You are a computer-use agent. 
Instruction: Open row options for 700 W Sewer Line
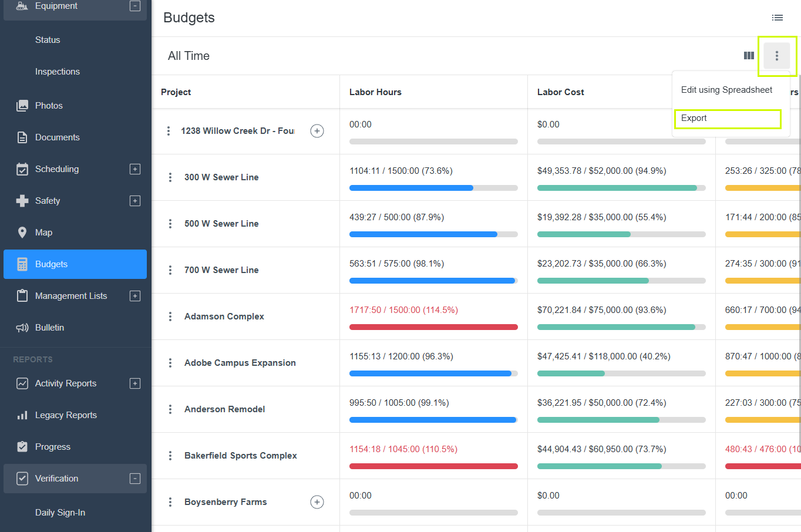[x=170, y=270]
